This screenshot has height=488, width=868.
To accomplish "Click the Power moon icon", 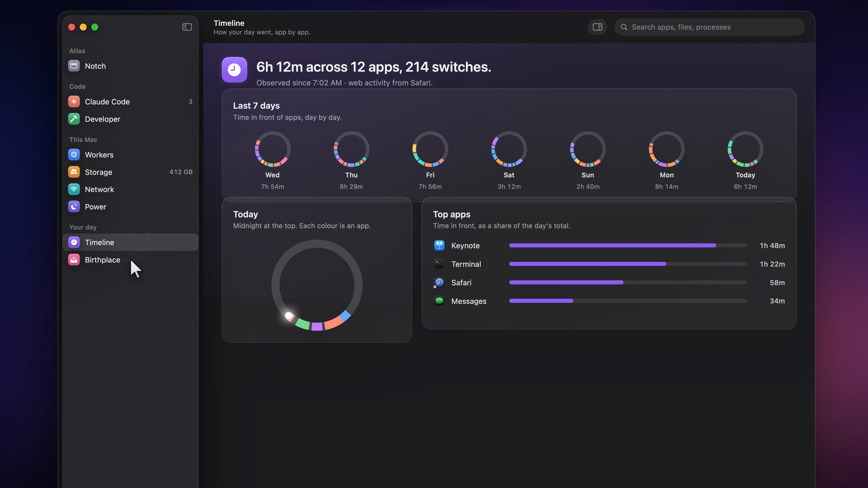I will [74, 206].
